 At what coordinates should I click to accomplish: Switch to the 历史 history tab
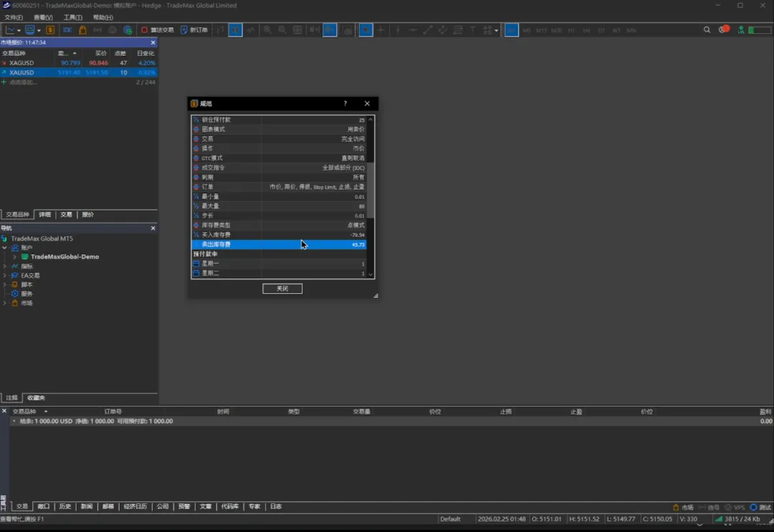pos(65,506)
